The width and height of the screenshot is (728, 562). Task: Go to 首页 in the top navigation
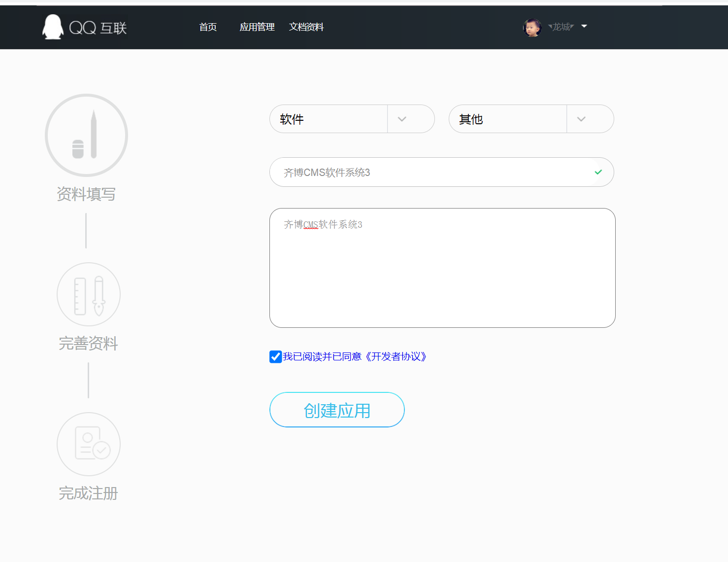pos(208,27)
